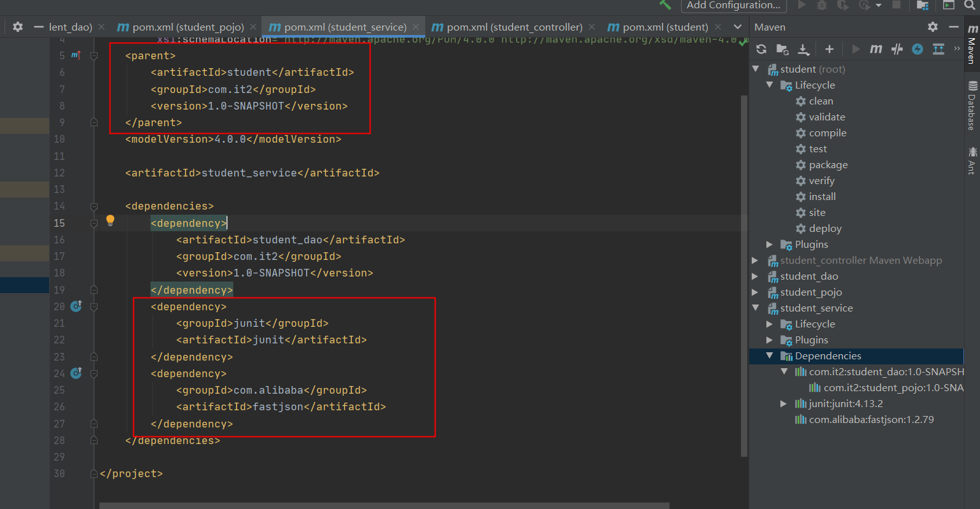
Task: Click the Maven toolbar run arrow
Action: coord(856,49)
